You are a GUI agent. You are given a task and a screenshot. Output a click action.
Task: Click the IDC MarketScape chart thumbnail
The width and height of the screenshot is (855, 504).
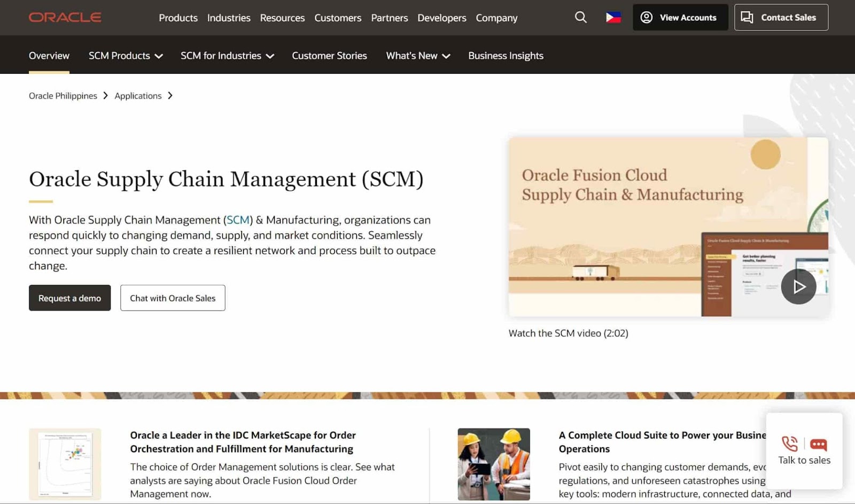pyautogui.click(x=65, y=464)
